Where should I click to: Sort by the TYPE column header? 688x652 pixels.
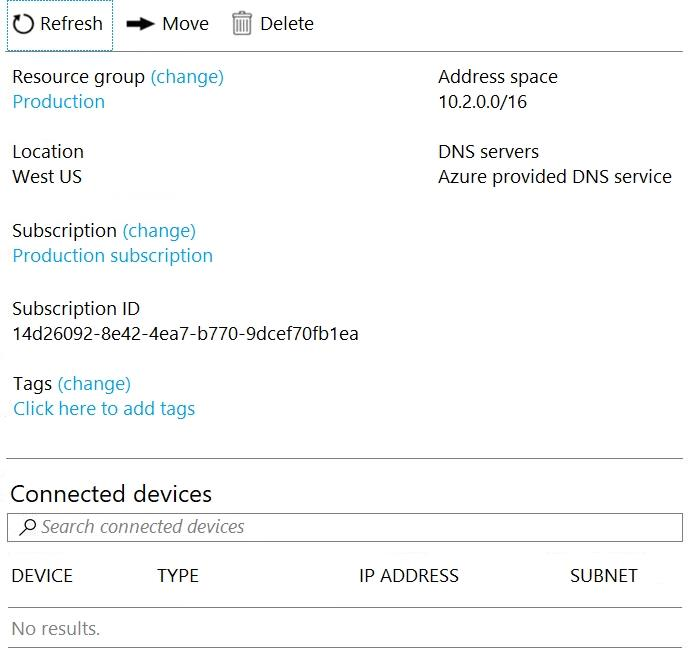click(178, 576)
